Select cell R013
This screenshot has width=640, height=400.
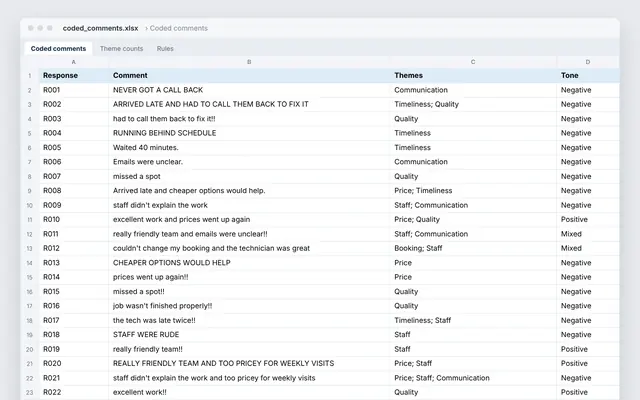(74, 263)
